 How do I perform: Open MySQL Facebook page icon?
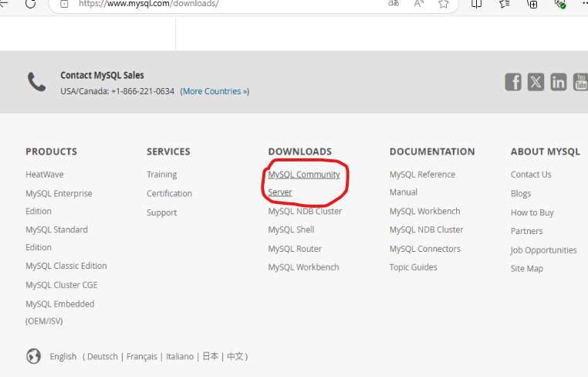513,82
